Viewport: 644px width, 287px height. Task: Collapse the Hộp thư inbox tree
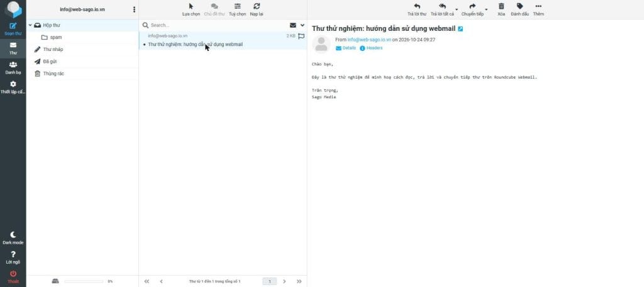coord(30,25)
